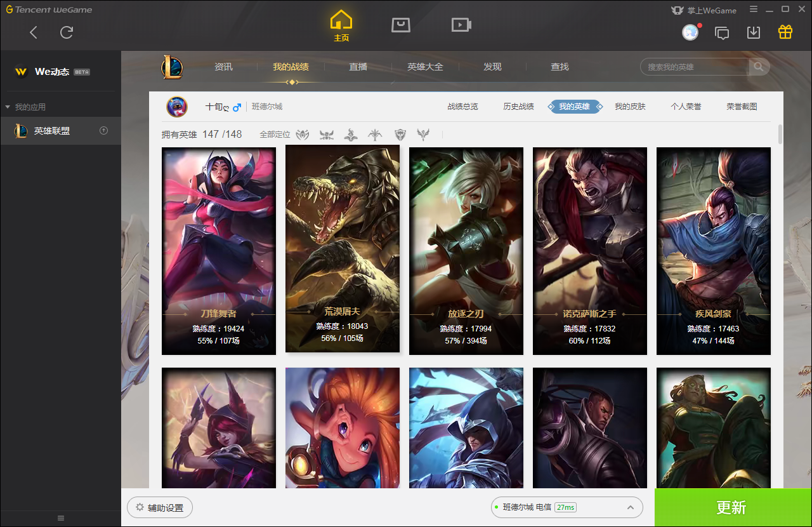The image size is (812, 527).
Task: Click the circular arrow icon beside 英雄联盟
Action: tap(104, 131)
